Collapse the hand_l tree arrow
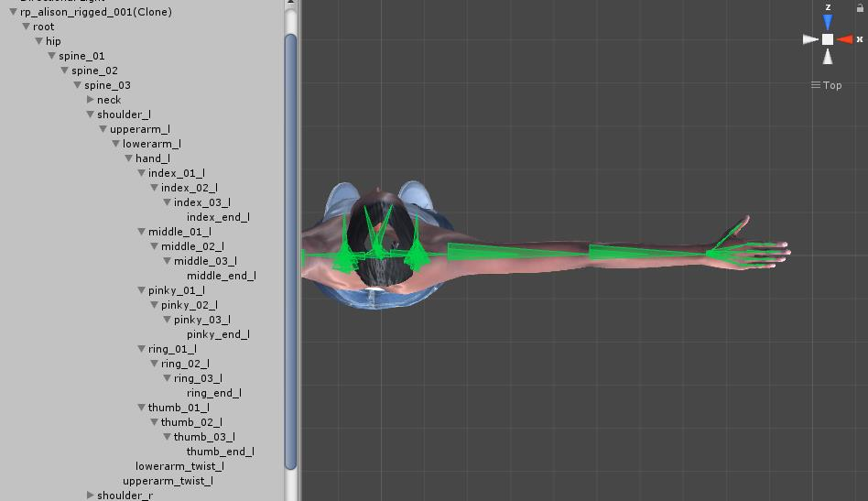This screenshot has height=501, width=868. point(128,158)
